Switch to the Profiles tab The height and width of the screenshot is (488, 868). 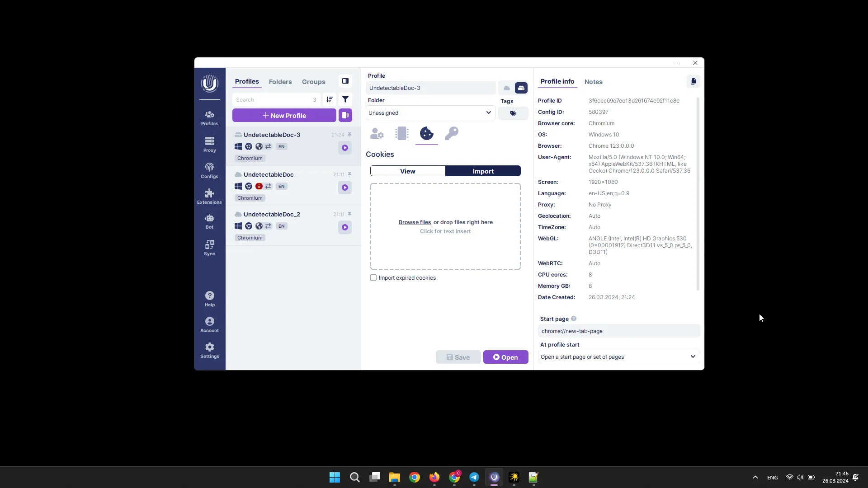[x=247, y=81]
